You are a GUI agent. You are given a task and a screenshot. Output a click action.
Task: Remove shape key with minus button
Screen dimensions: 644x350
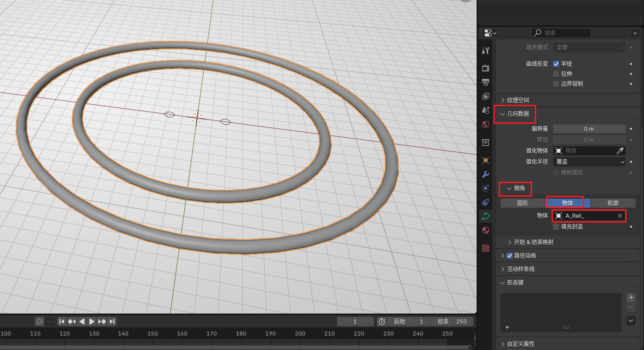pyautogui.click(x=631, y=307)
